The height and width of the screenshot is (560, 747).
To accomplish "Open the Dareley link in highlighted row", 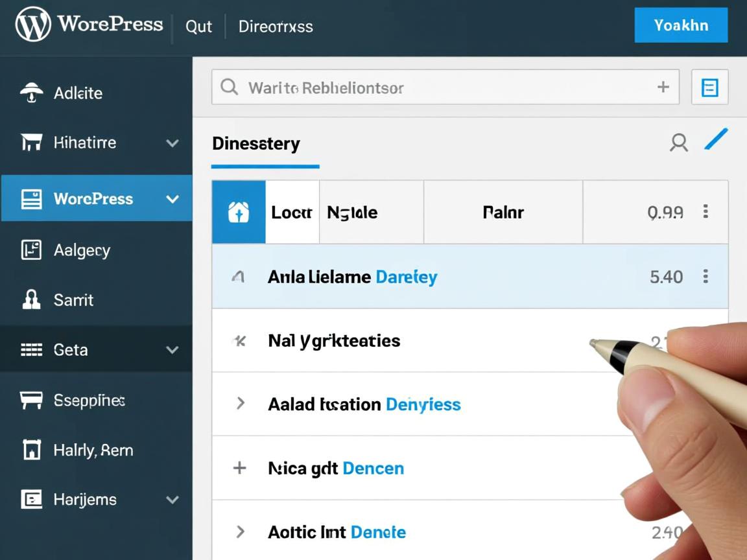I will coord(407,277).
